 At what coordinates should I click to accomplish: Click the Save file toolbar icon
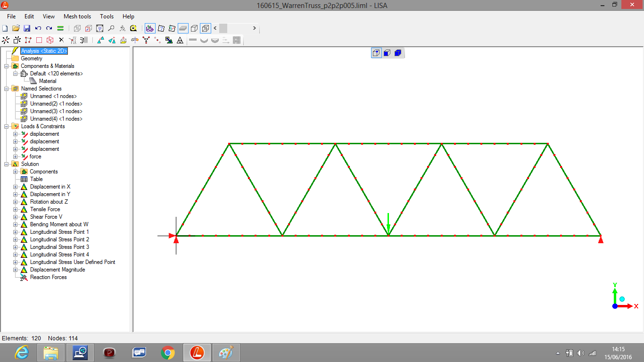click(x=27, y=28)
